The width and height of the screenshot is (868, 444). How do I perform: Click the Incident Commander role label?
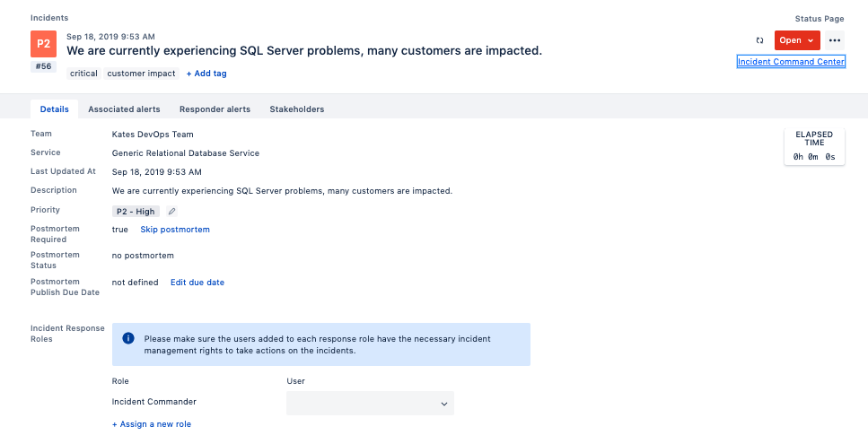[153, 402]
